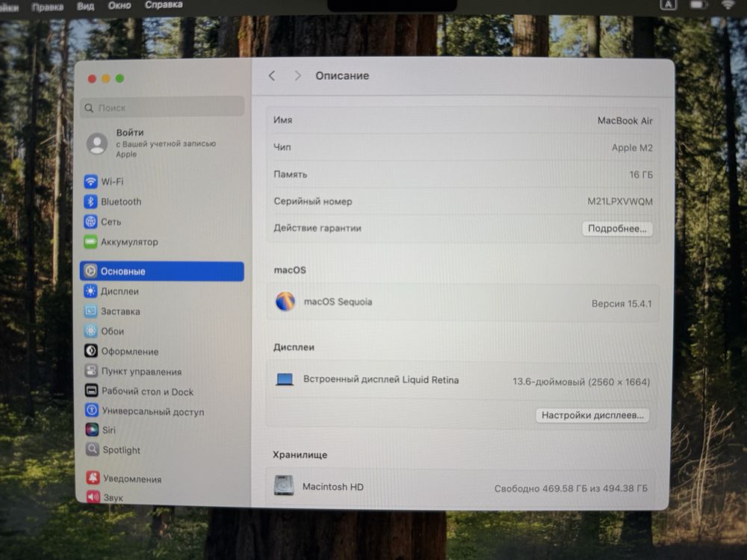Click the Поиск search field
Viewport: 747px width, 560px height.
tap(162, 108)
